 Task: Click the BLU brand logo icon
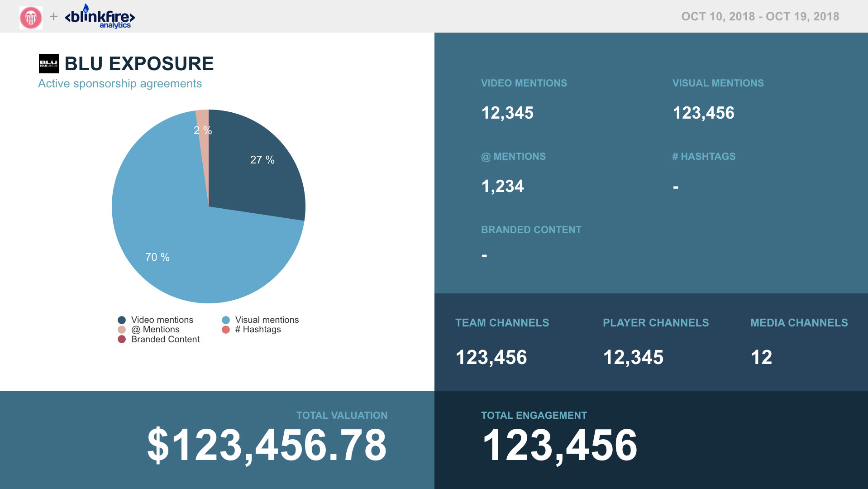tap(48, 64)
